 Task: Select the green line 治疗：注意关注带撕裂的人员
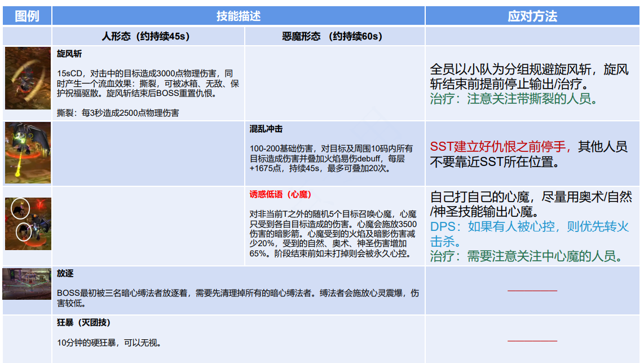[513, 99]
